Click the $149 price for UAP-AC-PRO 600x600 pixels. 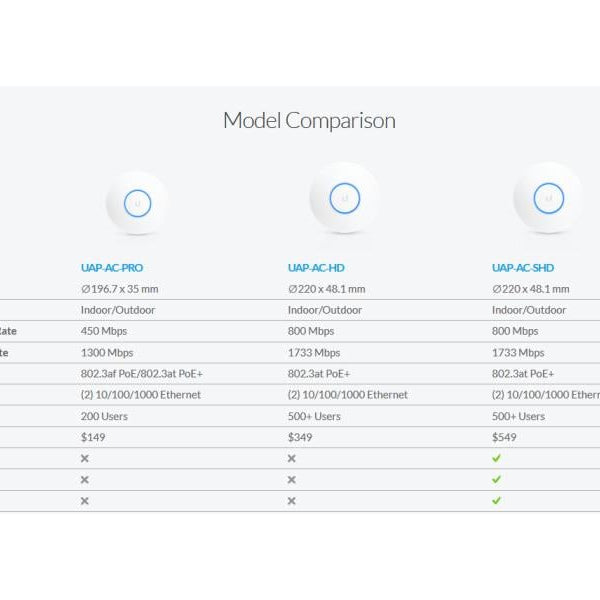point(93,437)
